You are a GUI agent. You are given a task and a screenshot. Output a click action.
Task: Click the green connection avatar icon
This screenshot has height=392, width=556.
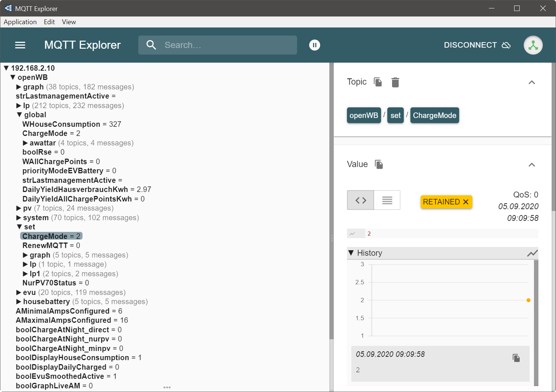pyautogui.click(x=533, y=45)
